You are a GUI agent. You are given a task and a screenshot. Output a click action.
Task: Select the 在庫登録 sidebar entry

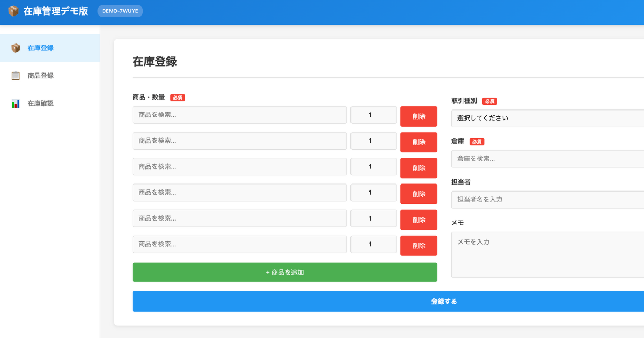click(41, 48)
